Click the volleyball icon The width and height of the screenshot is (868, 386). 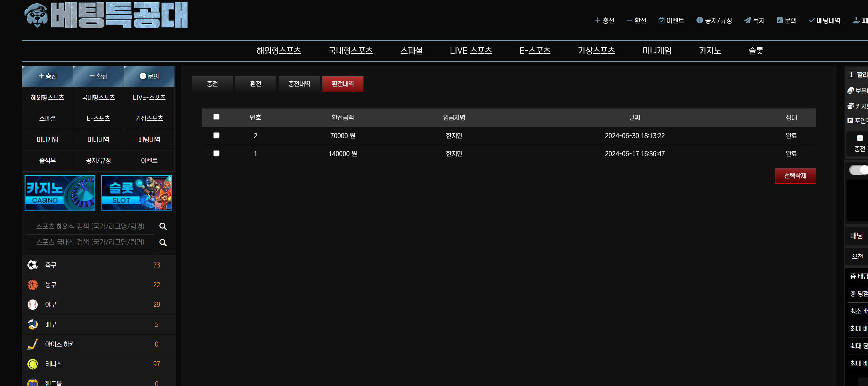(x=33, y=324)
